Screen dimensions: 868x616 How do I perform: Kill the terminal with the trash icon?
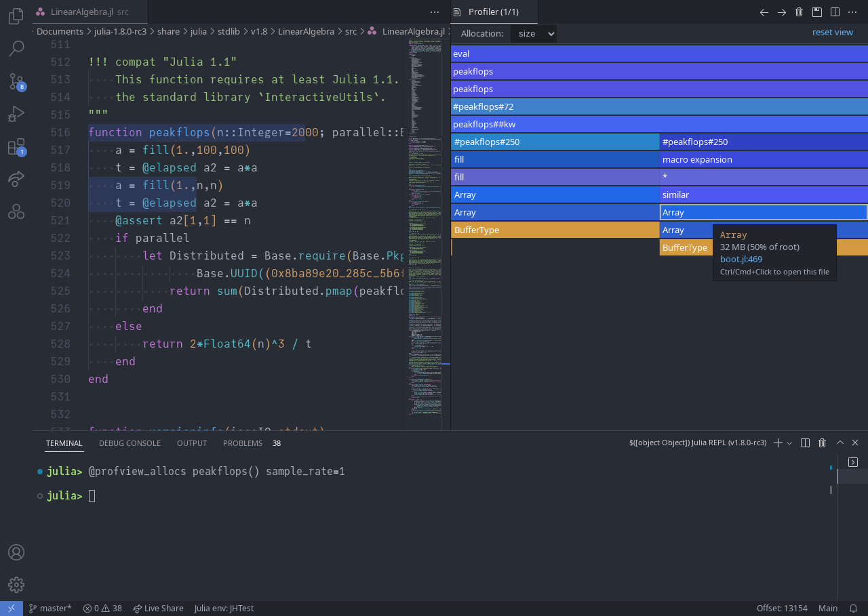[x=822, y=443]
